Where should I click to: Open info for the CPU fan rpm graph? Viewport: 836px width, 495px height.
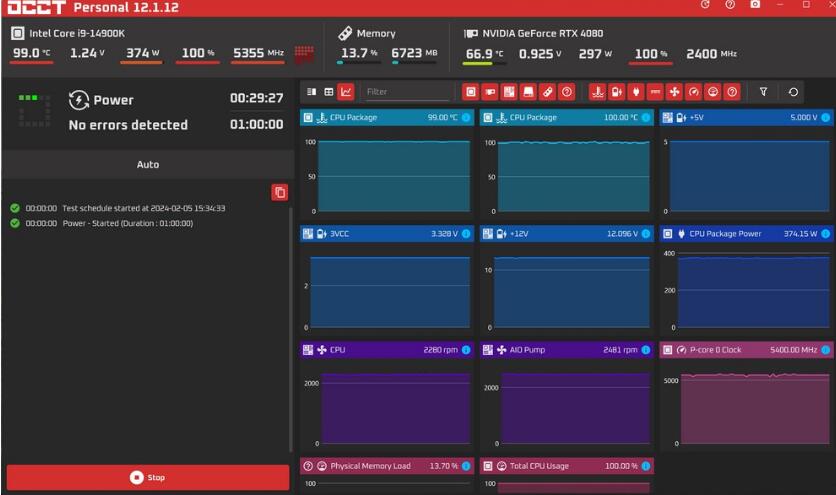[x=466, y=350]
